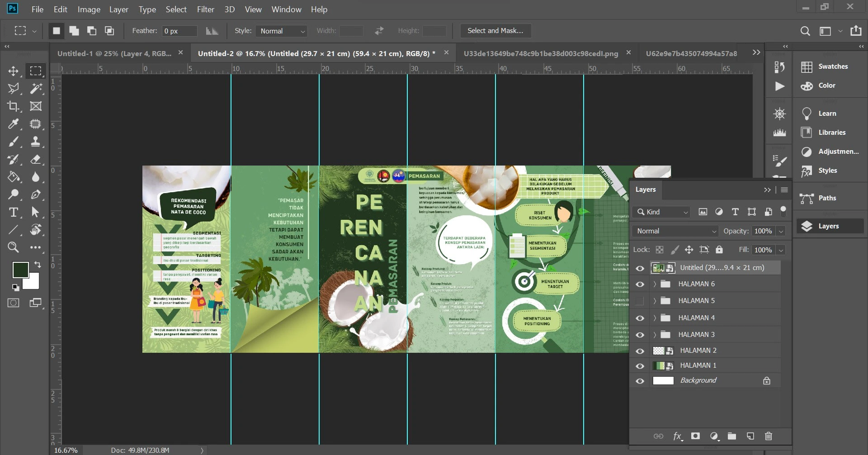Open the Search icon
Screen dimensions: 868x455
click(x=805, y=31)
